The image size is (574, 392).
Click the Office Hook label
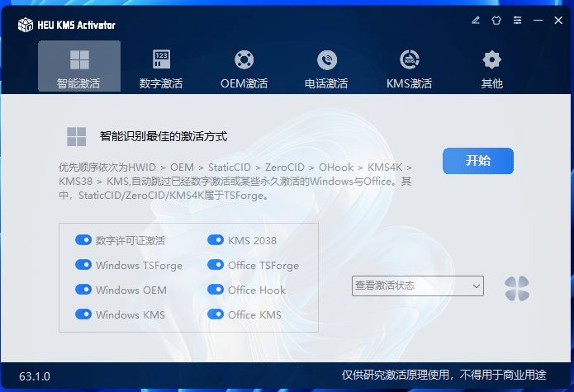(x=257, y=290)
